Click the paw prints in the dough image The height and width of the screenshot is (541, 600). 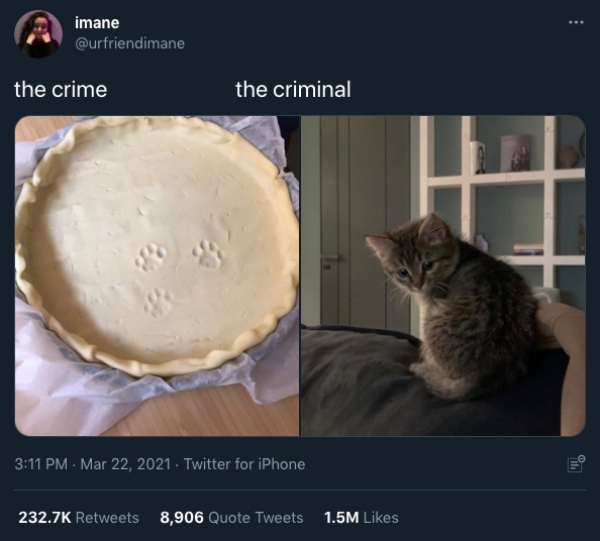(x=179, y=277)
